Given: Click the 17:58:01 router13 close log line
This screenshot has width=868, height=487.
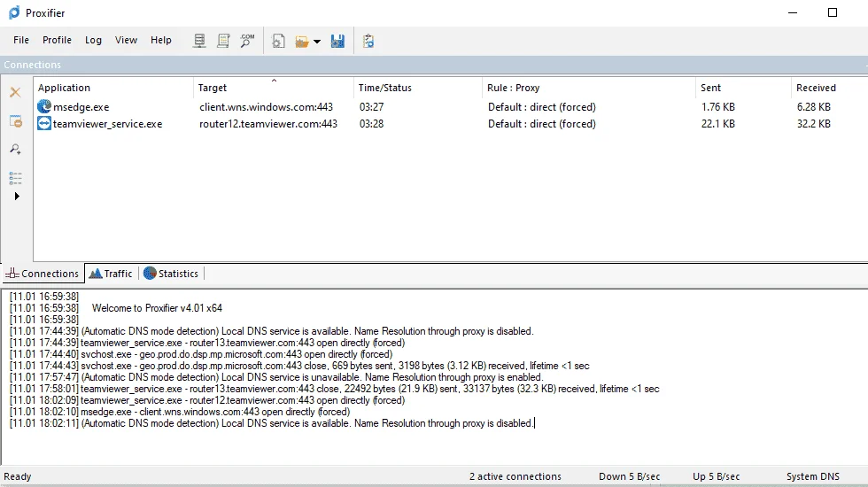Looking at the screenshot, I should pyautogui.click(x=335, y=389).
